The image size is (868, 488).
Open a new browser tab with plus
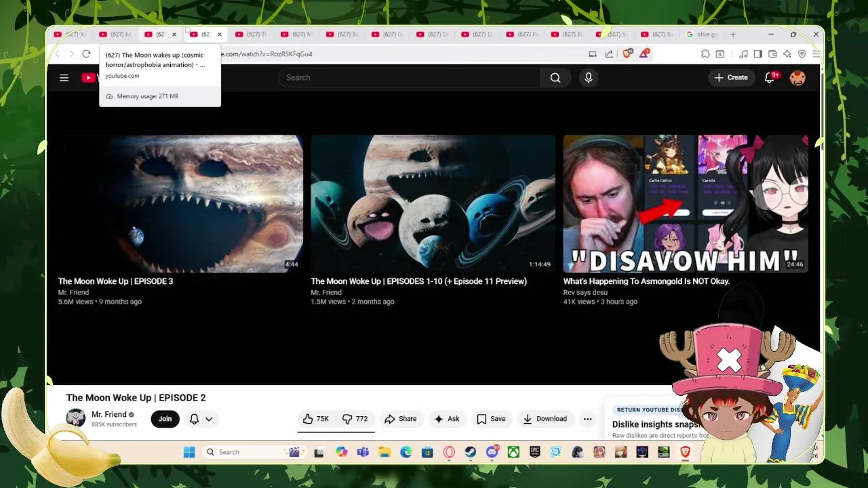click(x=733, y=34)
